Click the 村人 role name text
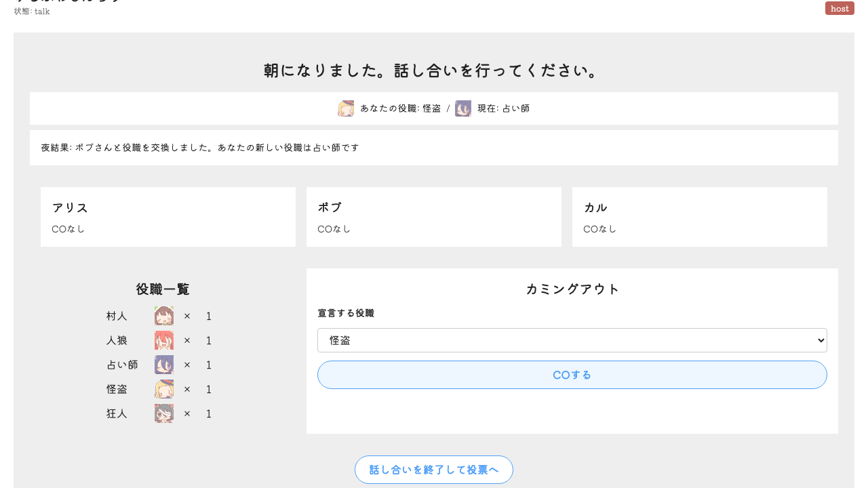Screen dimensions: 868x488 click(117, 316)
